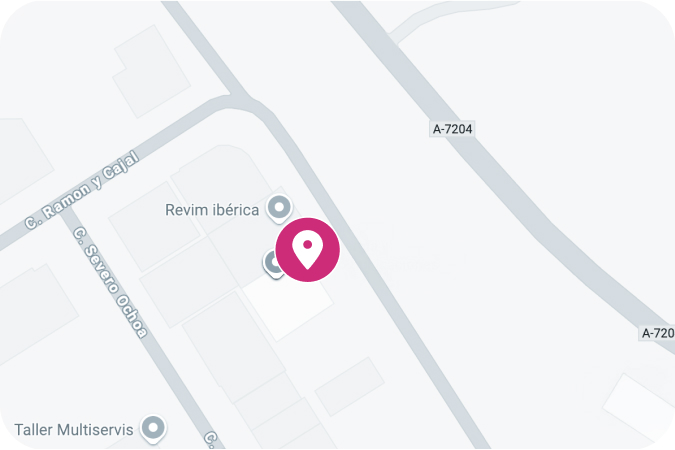The image size is (675, 450).
Task: Select the cut-off A-720 shield at right edge
Action: coord(656,333)
